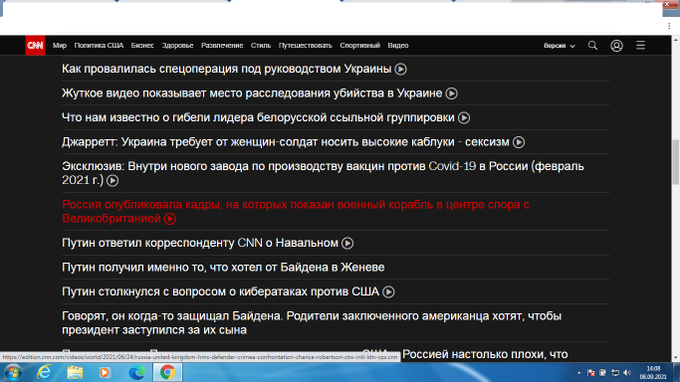
Task: Open the Путешествовать menu item
Action: pos(305,46)
